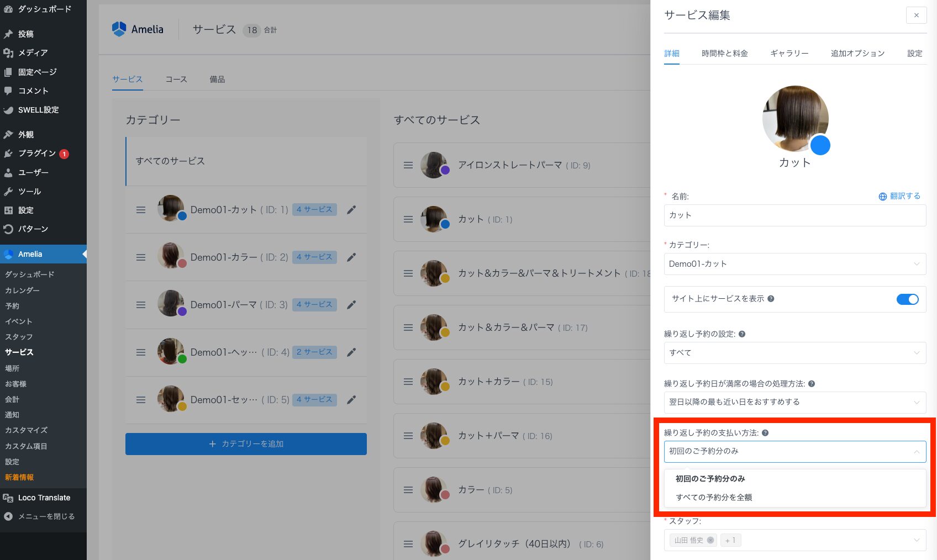Click pencil edit icon for Demo01-カラー category
This screenshot has width=937, height=560.
[x=351, y=257]
